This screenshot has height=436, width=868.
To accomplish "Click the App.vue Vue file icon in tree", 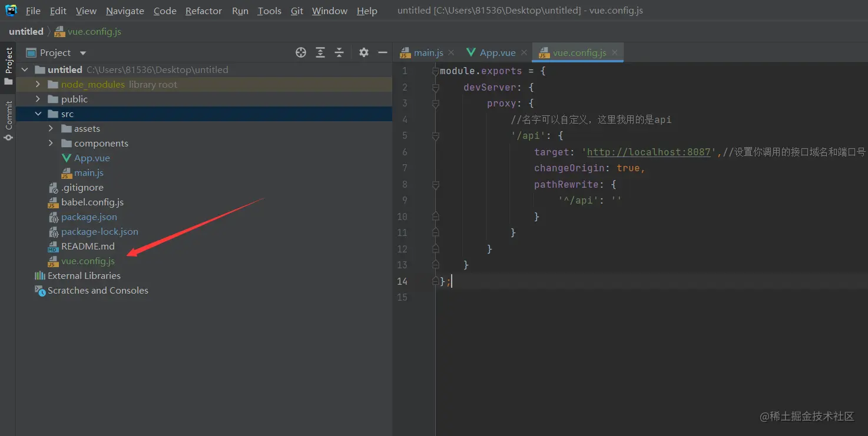I will click(x=67, y=158).
